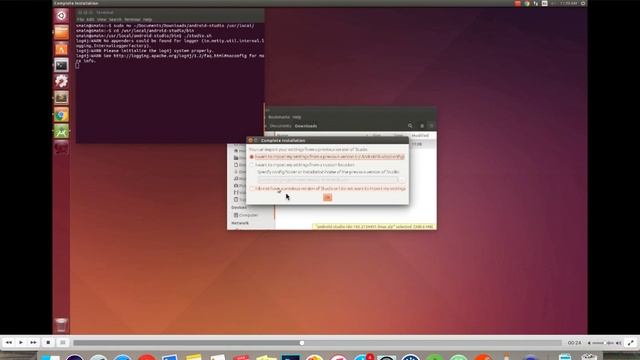Image resolution: width=640 pixels, height=360 pixels.
Task: Click the player volume slider
Action: pos(603,343)
